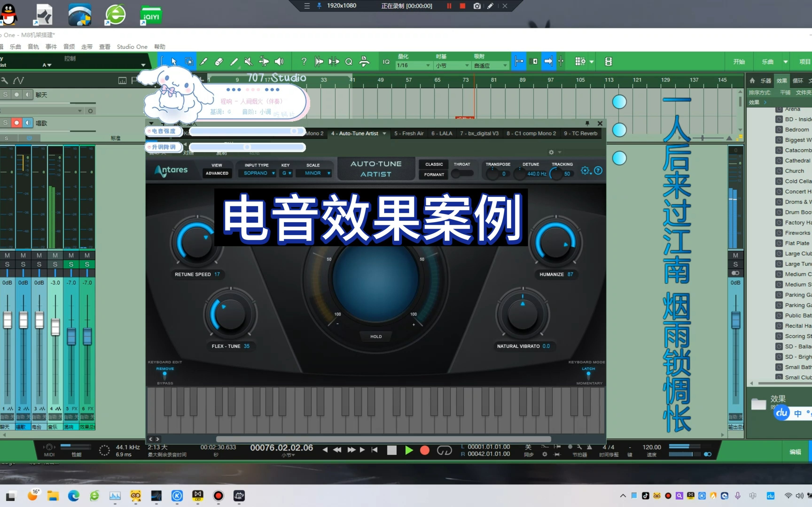The image size is (812, 507).
Task: Select the listen (speaker) tool
Action: [x=280, y=61]
